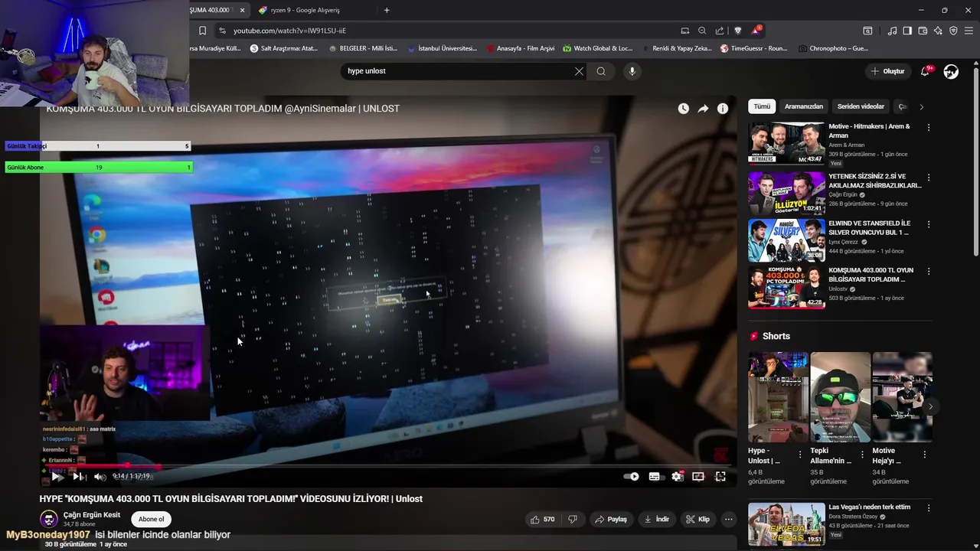Select the Aramanızdan filter chip
980x551 pixels.
[803, 106]
